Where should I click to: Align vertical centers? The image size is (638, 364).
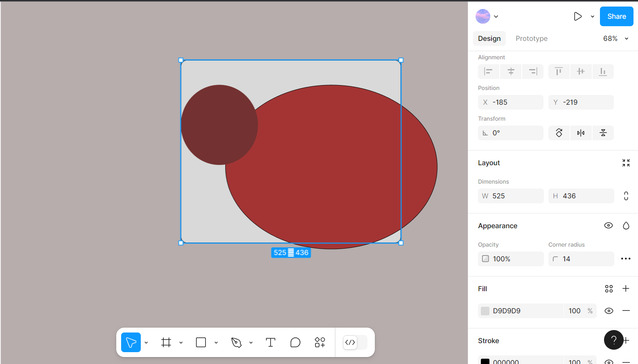581,72
